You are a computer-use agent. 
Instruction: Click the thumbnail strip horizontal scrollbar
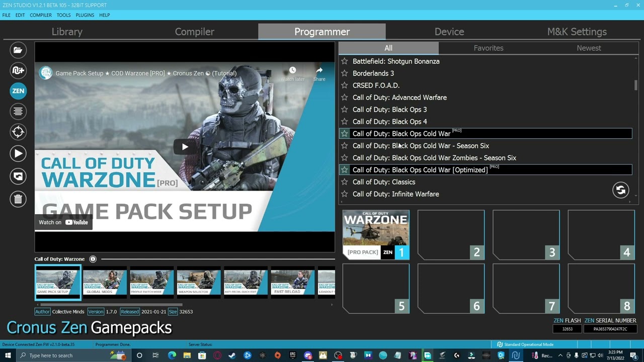[111, 304]
